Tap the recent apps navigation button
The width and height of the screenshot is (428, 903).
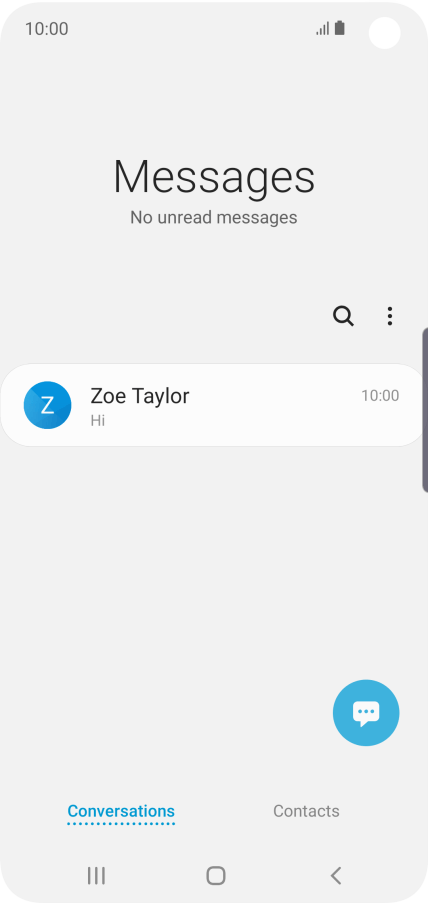(96, 876)
